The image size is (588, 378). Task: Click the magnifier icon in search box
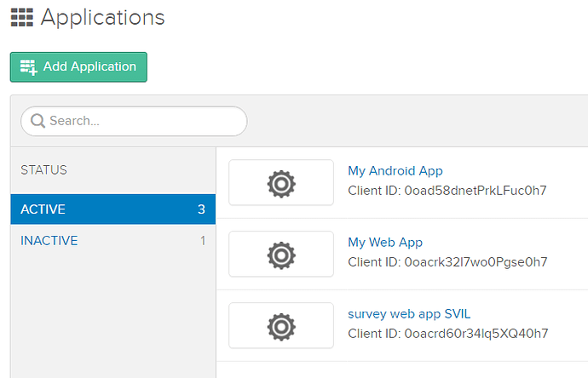37,121
